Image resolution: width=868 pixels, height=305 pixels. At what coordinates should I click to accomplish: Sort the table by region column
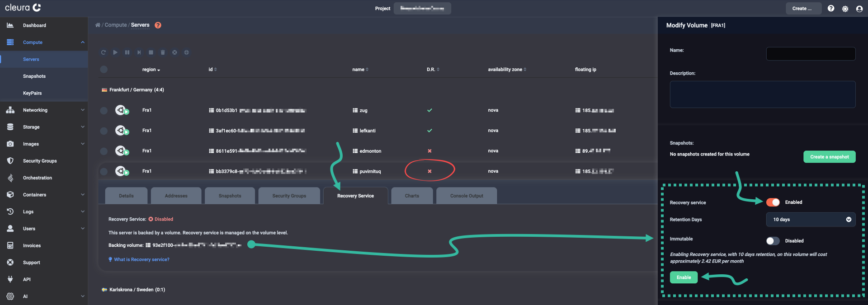151,70
